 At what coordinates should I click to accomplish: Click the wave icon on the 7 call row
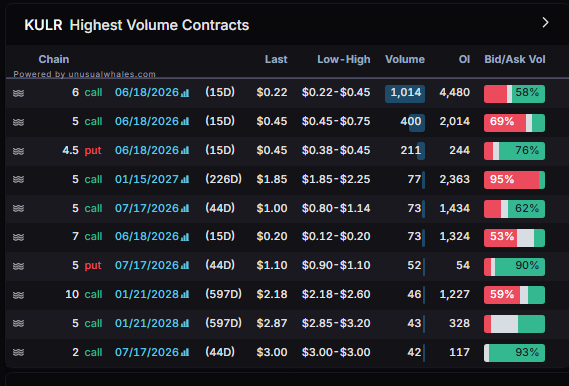click(x=19, y=237)
